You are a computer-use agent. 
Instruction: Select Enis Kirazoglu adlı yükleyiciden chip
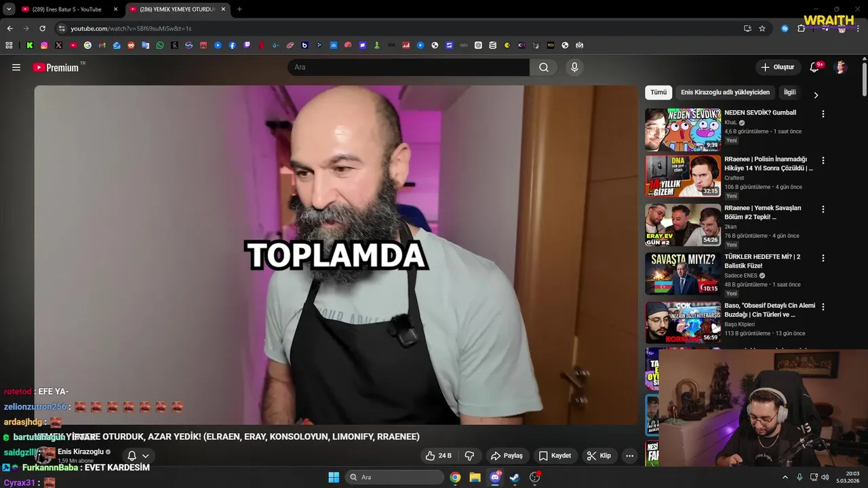click(x=725, y=92)
